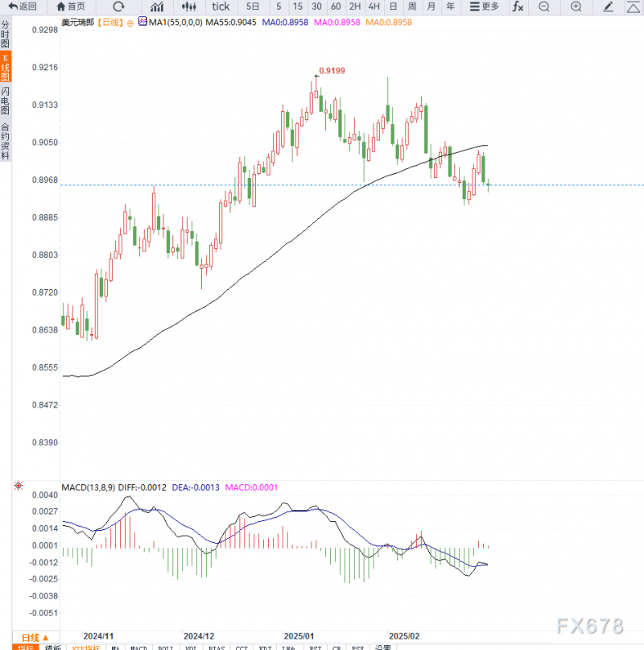Click the 返回 back arrow button
This screenshot has width=644, height=650.
23,6
